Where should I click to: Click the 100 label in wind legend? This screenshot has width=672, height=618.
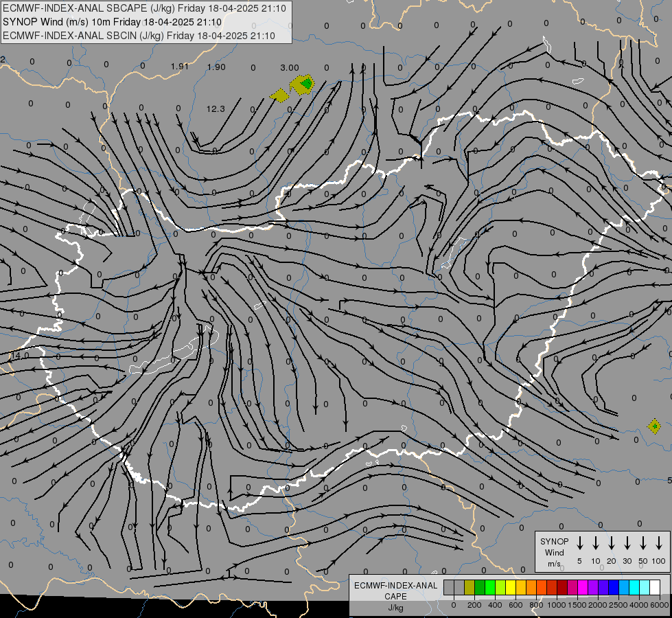click(x=659, y=561)
